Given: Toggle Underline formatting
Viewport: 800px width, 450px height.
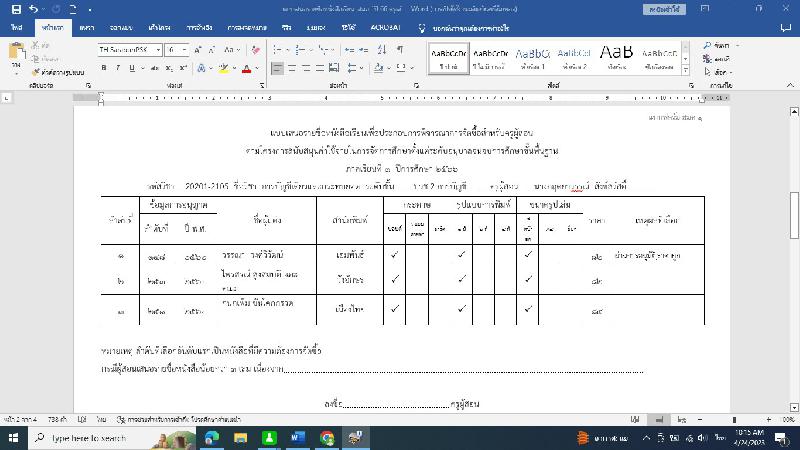Looking at the screenshot, I should click(x=132, y=68).
